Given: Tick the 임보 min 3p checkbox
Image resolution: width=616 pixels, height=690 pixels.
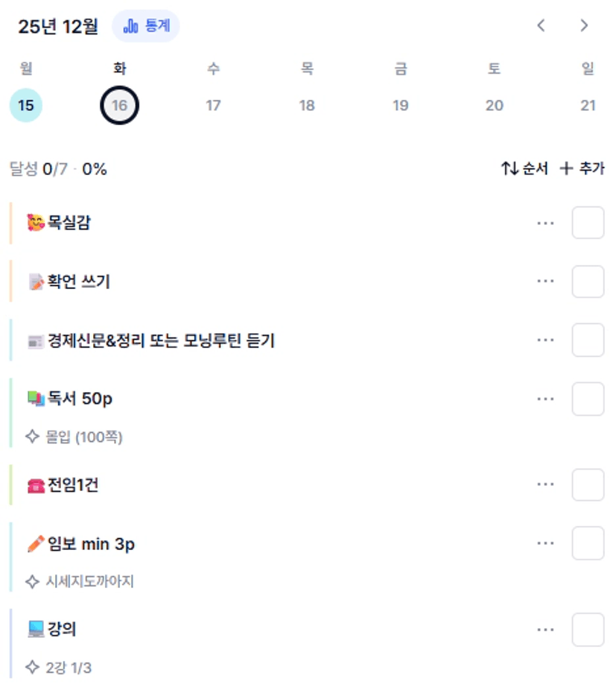Looking at the screenshot, I should [588, 543].
